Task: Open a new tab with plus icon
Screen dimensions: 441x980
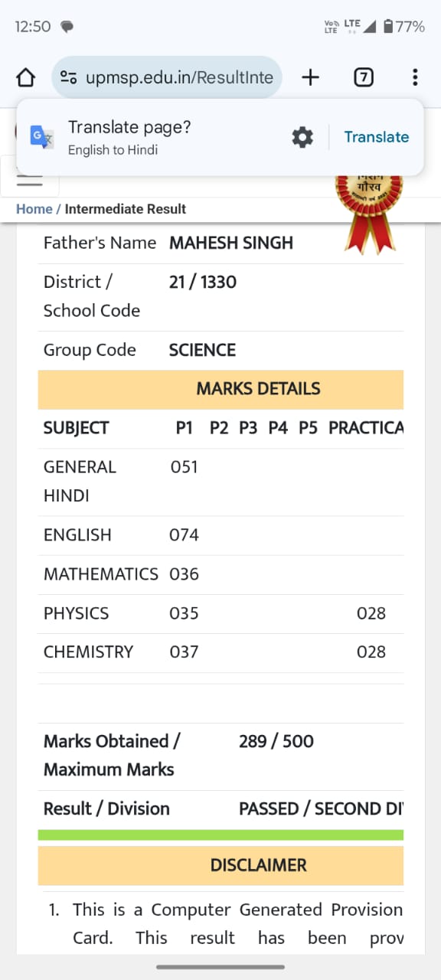Action: [310, 77]
